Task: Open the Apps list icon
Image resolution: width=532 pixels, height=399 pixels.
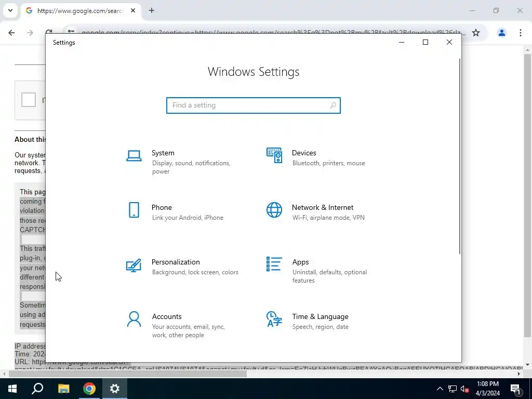Action: point(274,264)
